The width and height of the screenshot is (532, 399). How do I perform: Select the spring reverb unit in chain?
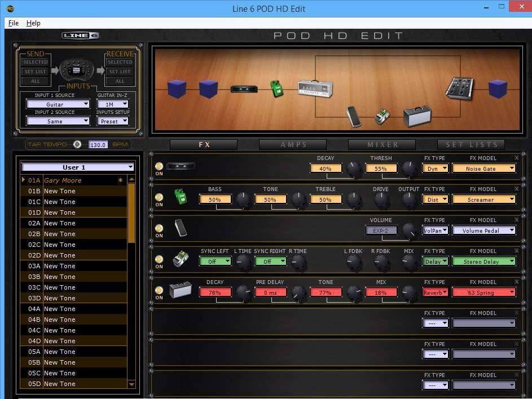(x=417, y=116)
